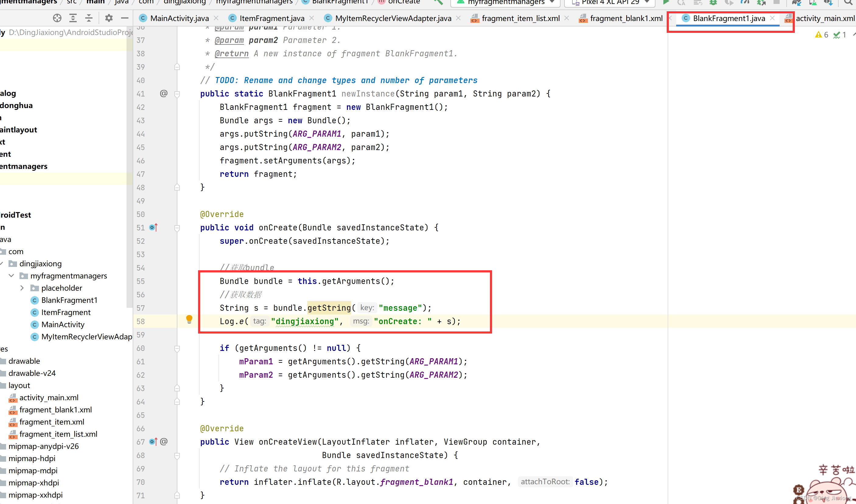The height and width of the screenshot is (504, 856).
Task: Click the @ gutter marker on line 67
Action: (164, 441)
